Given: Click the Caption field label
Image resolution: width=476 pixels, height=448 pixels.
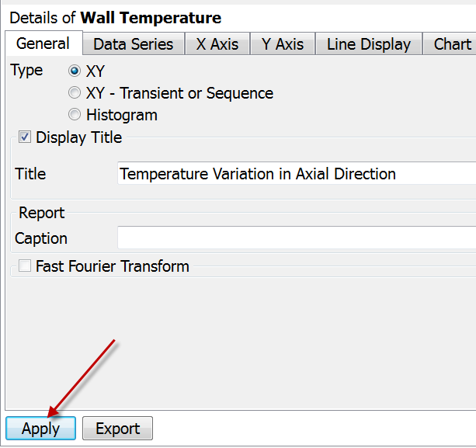Looking at the screenshot, I should (x=41, y=238).
